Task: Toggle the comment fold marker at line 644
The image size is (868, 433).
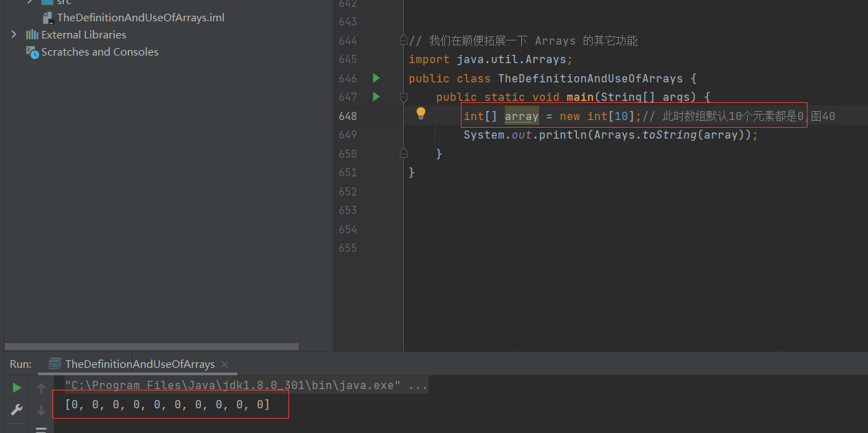Action: (x=404, y=40)
